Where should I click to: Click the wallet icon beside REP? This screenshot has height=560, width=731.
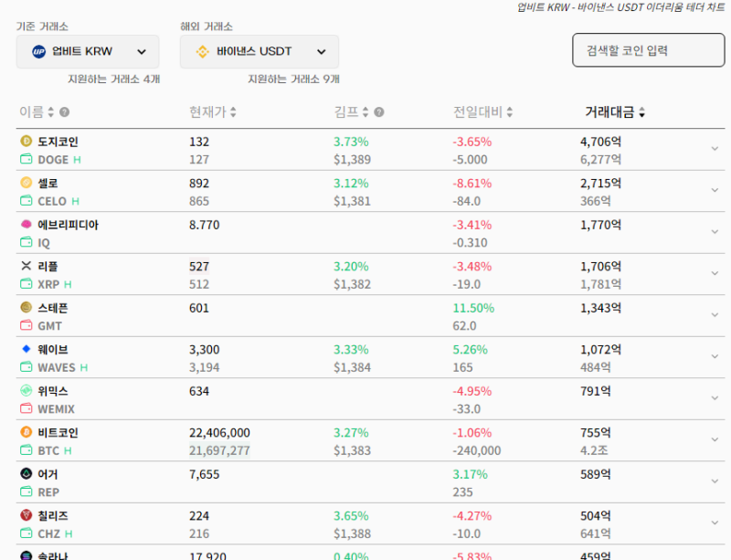[26, 491]
